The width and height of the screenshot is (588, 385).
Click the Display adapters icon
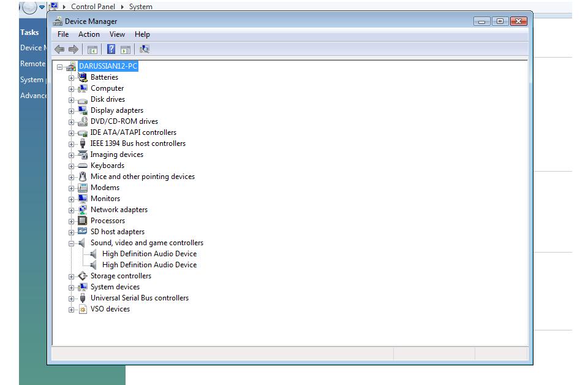tap(83, 110)
